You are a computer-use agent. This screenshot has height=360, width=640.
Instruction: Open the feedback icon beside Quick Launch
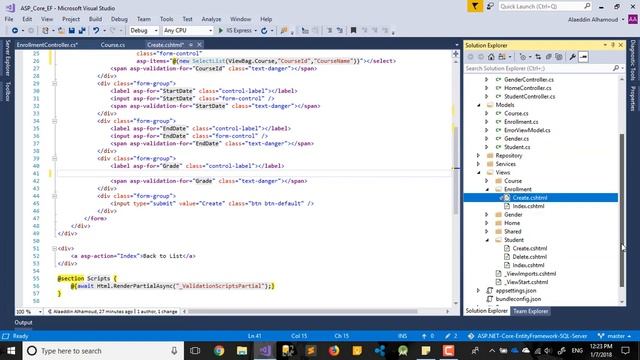point(490,6)
